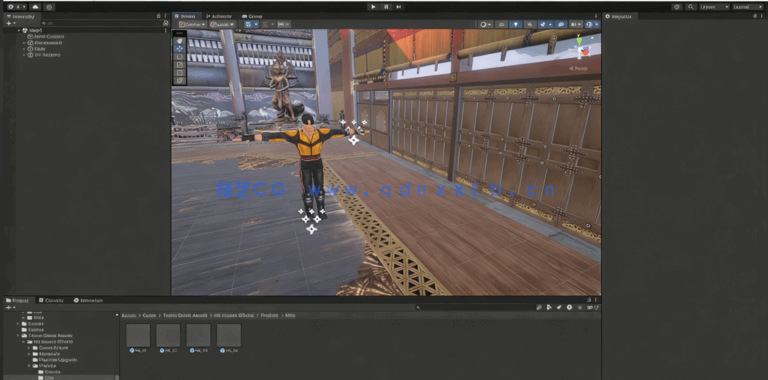This screenshot has height=380, width=768.
Task: Toggle hidden objects visibility in Scene
Action: pyautogui.click(x=561, y=24)
